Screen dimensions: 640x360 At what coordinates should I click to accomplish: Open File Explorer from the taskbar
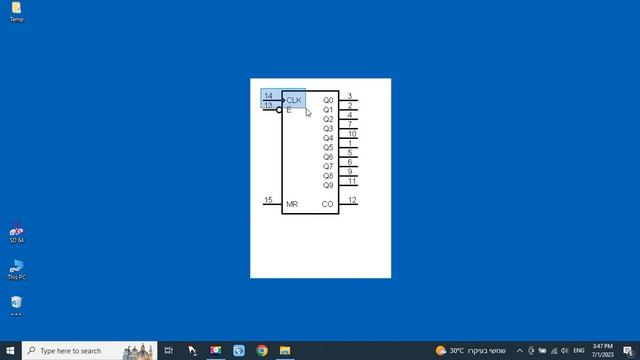[285, 351]
